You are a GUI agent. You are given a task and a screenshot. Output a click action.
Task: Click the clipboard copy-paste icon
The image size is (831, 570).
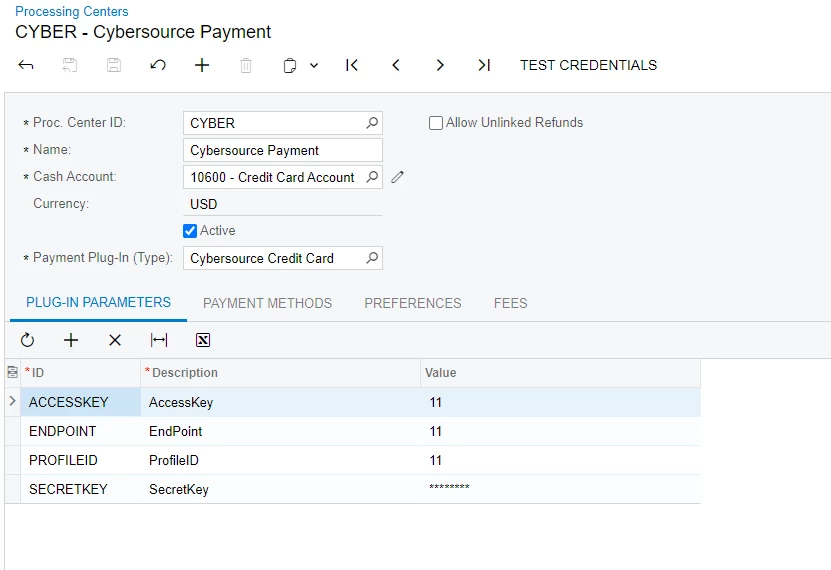289,66
